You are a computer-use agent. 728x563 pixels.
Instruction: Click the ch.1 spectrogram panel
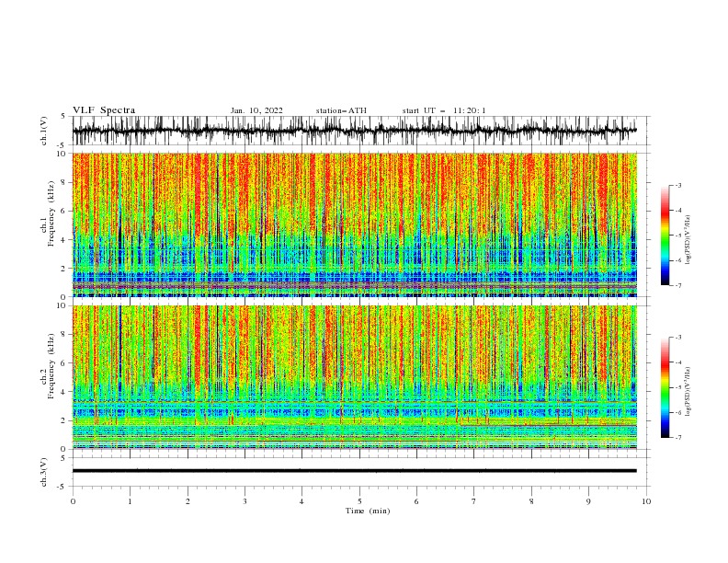(x=355, y=224)
